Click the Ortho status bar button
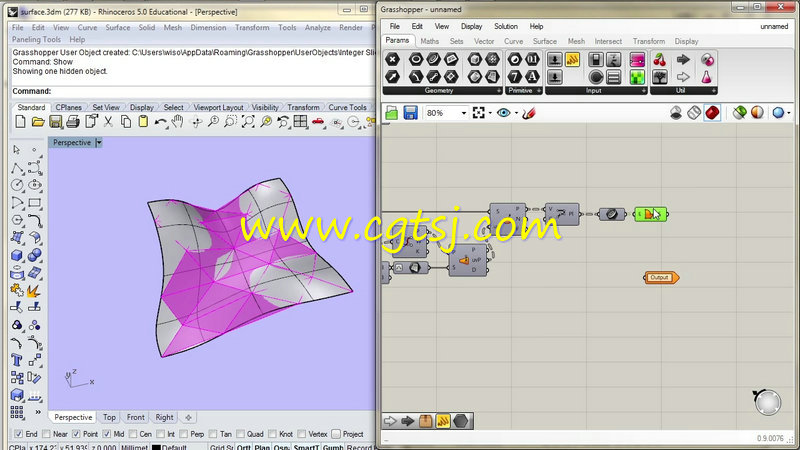The width and height of the screenshot is (800, 450). [243, 447]
